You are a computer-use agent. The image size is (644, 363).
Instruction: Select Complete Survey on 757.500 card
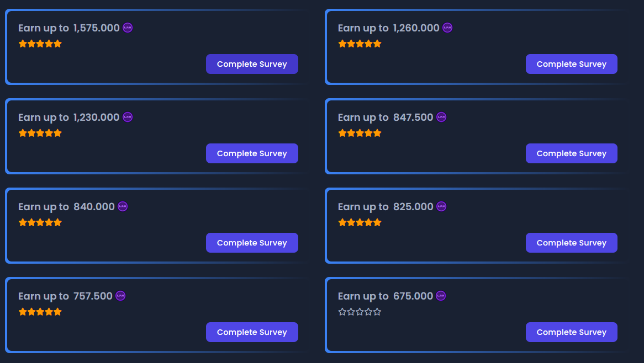pyautogui.click(x=252, y=332)
